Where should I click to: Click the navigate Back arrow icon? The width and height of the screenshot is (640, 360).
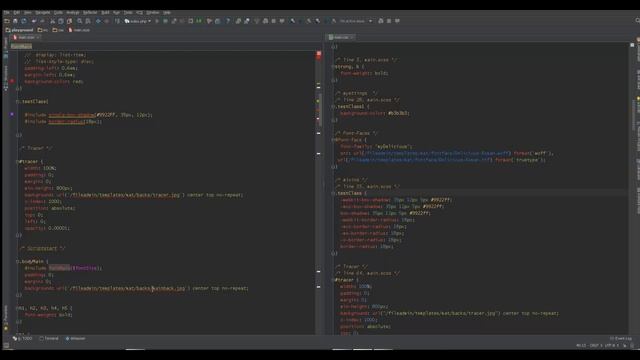click(x=98, y=21)
